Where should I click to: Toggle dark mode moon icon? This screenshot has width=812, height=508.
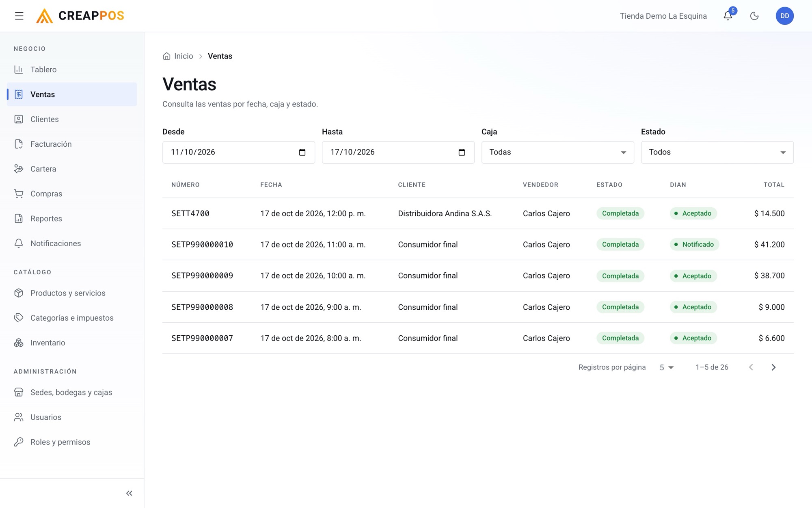[x=754, y=16]
